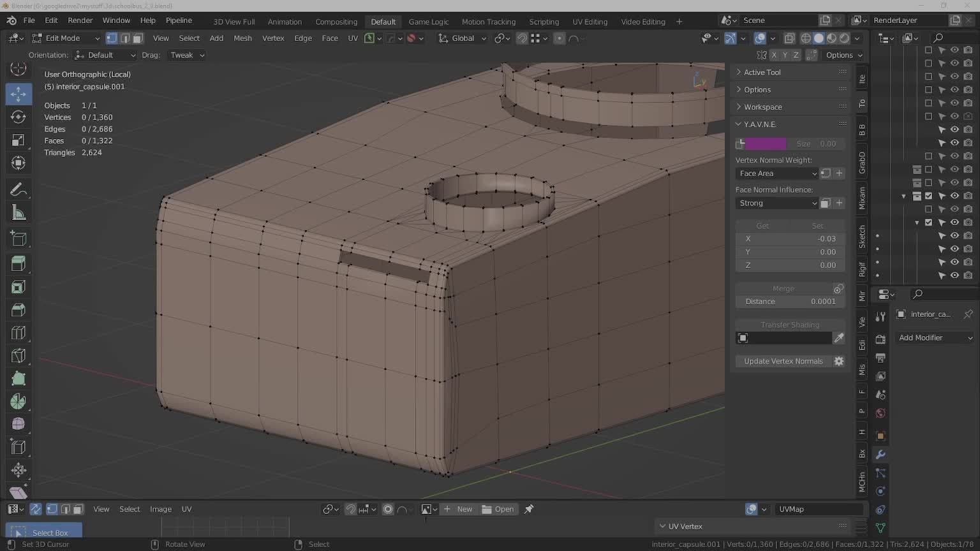Image resolution: width=980 pixels, height=551 pixels.
Task: Open the Face Normal Influence Strong dropdown
Action: pyautogui.click(x=776, y=203)
